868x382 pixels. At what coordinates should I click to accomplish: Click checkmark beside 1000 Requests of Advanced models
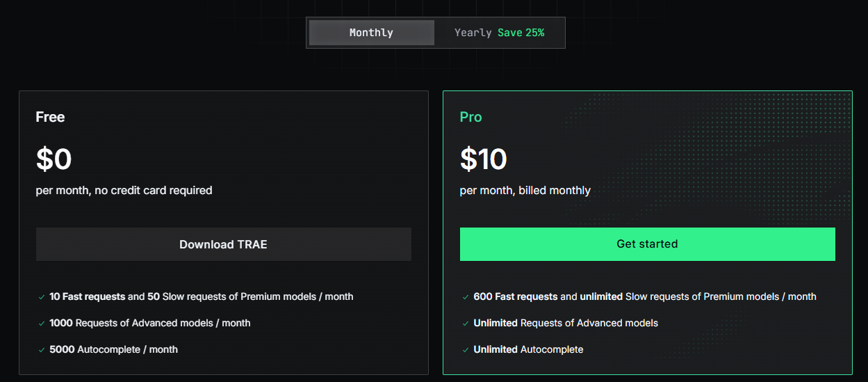point(42,324)
